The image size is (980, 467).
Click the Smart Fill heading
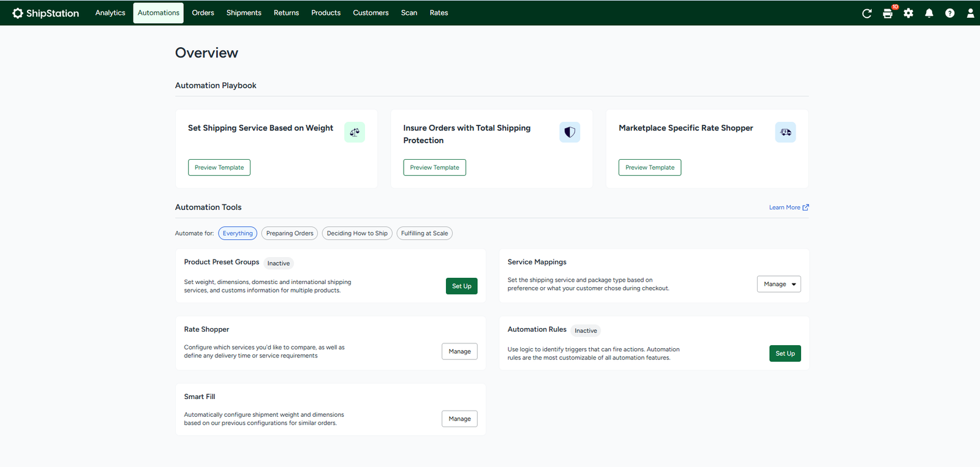(x=200, y=397)
